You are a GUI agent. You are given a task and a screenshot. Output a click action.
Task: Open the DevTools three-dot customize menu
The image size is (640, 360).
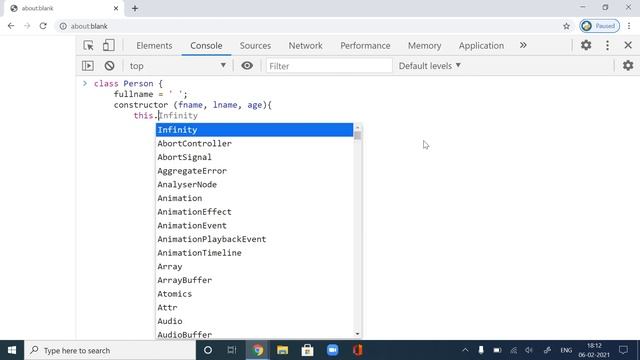coord(607,45)
